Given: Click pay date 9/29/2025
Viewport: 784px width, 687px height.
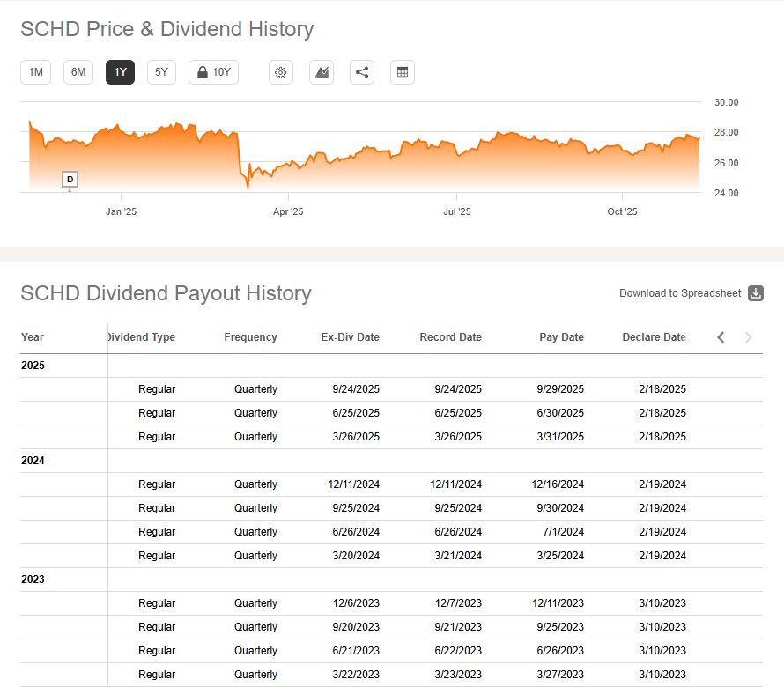Looking at the screenshot, I should [x=560, y=389].
